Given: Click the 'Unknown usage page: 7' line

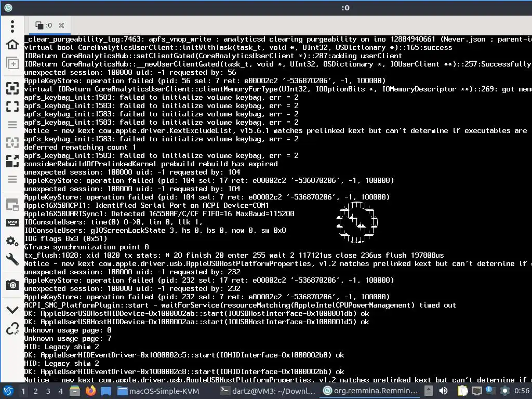Looking at the screenshot, I should click(x=68, y=338).
